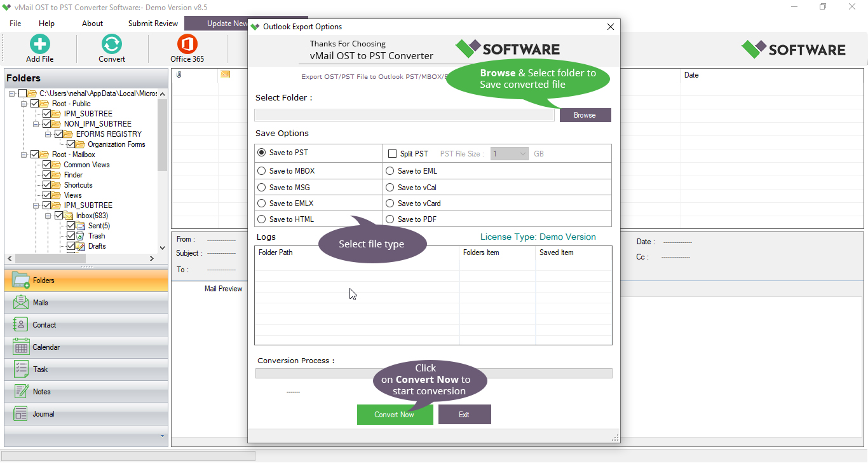Open the Journal sidebar panel
The image size is (868, 463).
tap(86, 414)
